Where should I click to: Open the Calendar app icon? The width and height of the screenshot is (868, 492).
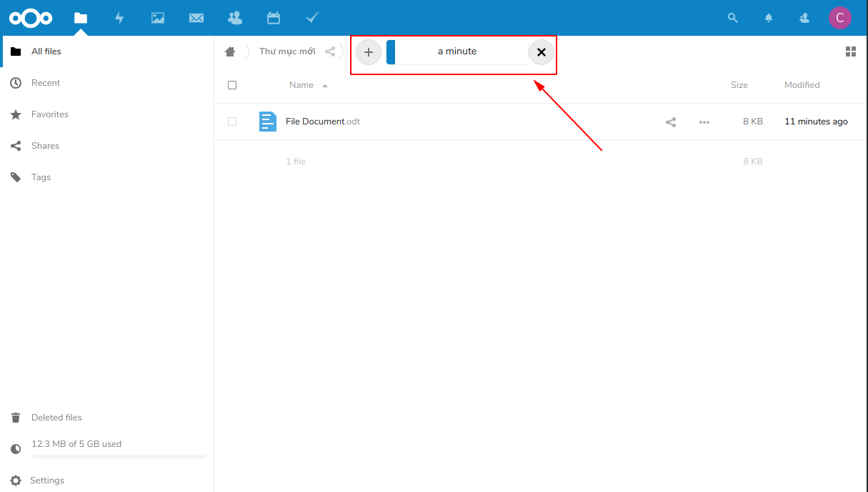coord(274,18)
